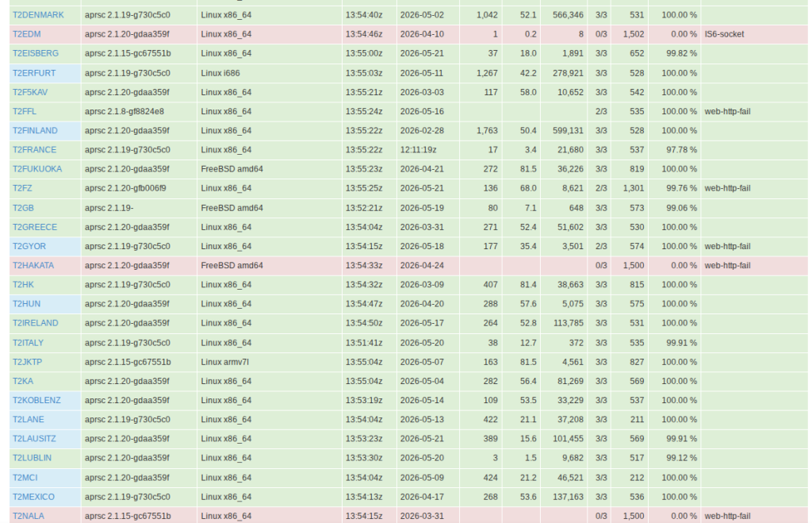Open the T2MEXICO server link
Screen dimensions: 812x523
coord(33,497)
